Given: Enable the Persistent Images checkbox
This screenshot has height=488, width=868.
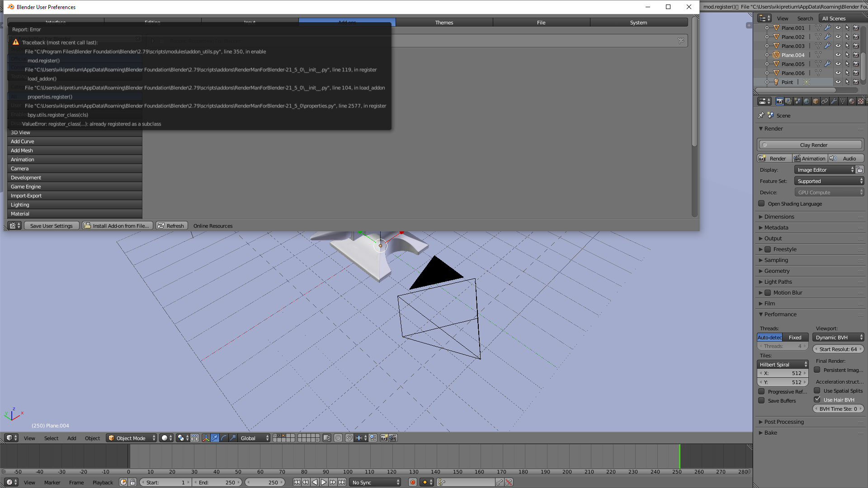Looking at the screenshot, I should coord(817,370).
